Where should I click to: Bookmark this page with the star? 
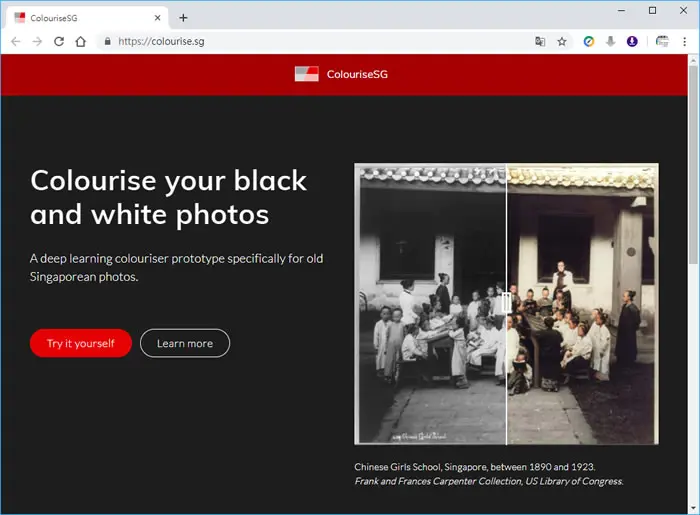point(562,42)
